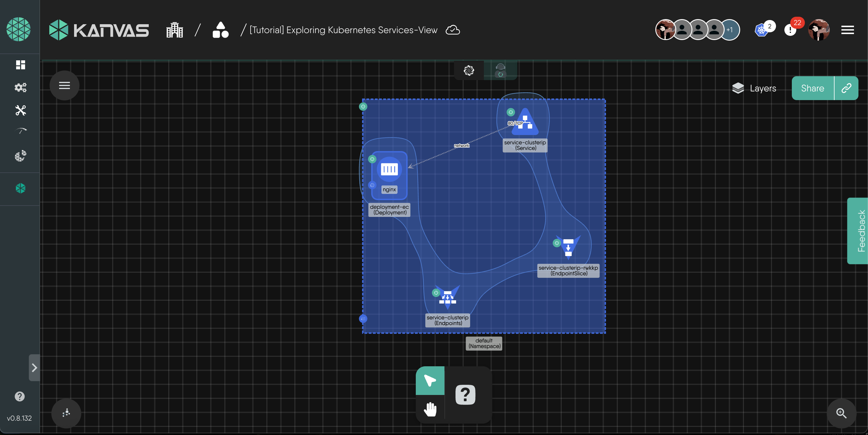This screenshot has height=435, width=868.
Task: Open the round hamburger panel on canvas
Action: [64, 85]
